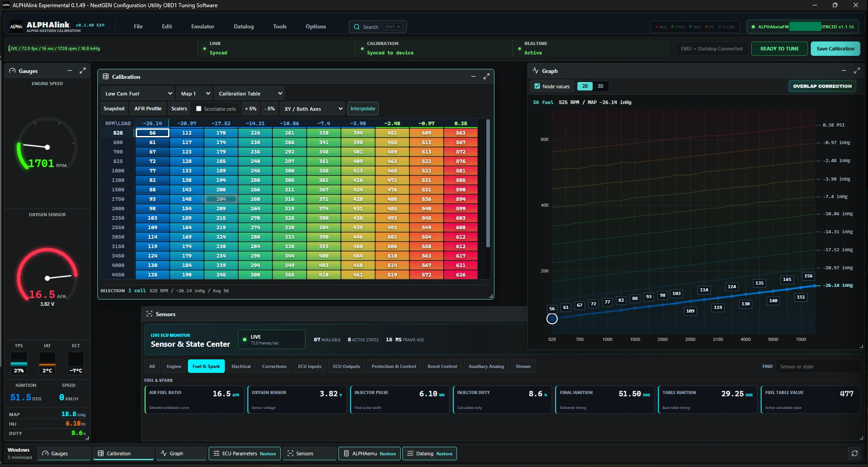The height and width of the screenshot is (467, 868).
Task: Open the Low Cam Fuel dropdown
Action: point(137,94)
